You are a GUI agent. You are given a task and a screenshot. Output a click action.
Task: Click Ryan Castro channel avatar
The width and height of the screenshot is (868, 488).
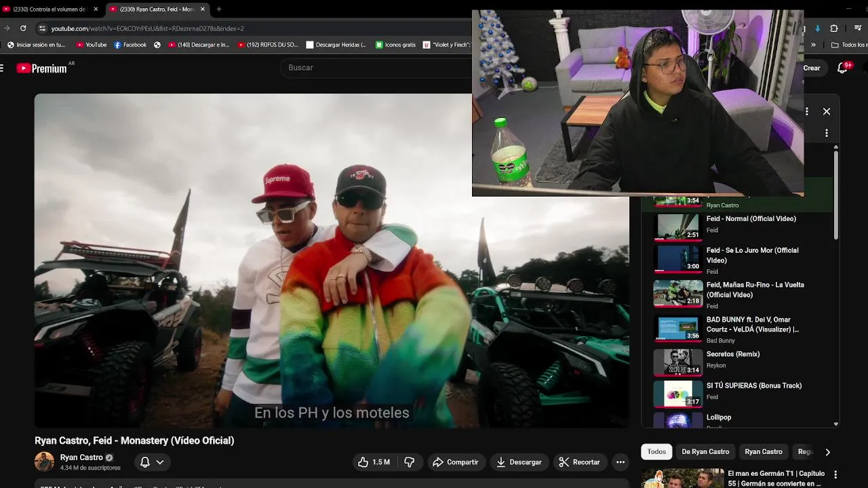coord(45,462)
